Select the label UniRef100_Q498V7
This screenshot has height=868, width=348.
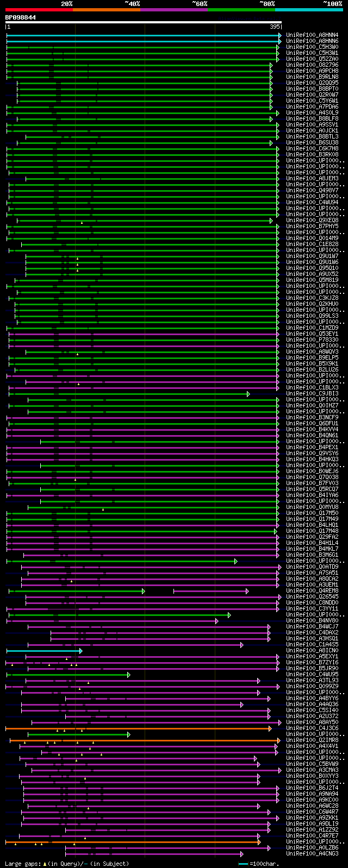[312, 190]
